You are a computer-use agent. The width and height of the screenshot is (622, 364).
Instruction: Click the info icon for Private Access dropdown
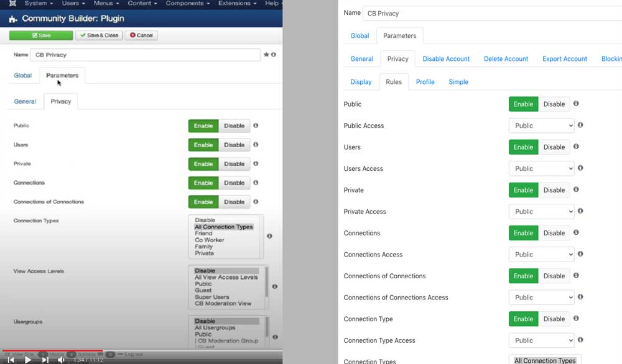tap(580, 211)
